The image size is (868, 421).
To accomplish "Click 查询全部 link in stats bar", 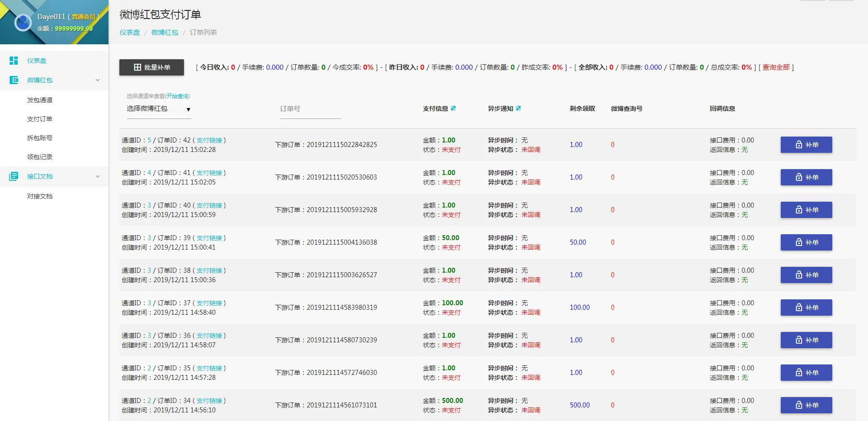I will [776, 67].
